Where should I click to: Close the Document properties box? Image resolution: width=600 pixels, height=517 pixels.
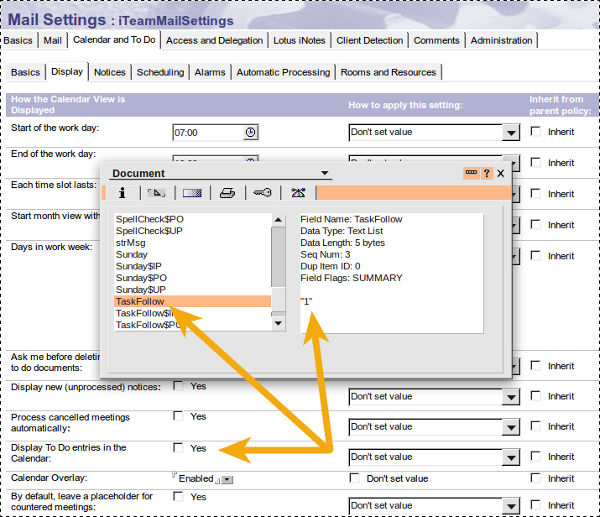tap(501, 173)
